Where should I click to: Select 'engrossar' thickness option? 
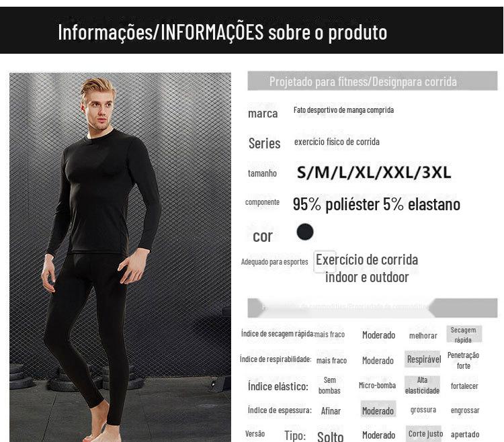click(x=465, y=410)
